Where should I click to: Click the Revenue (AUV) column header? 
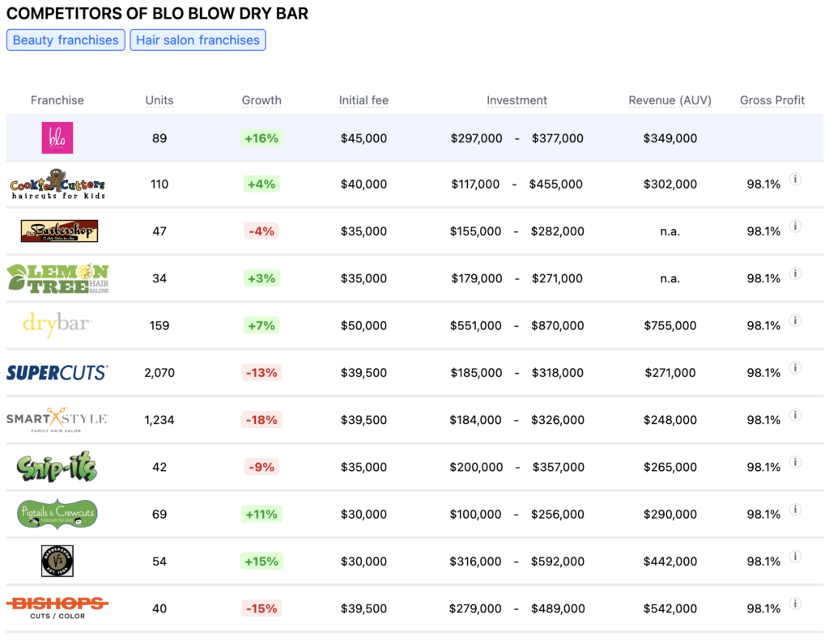click(x=670, y=100)
